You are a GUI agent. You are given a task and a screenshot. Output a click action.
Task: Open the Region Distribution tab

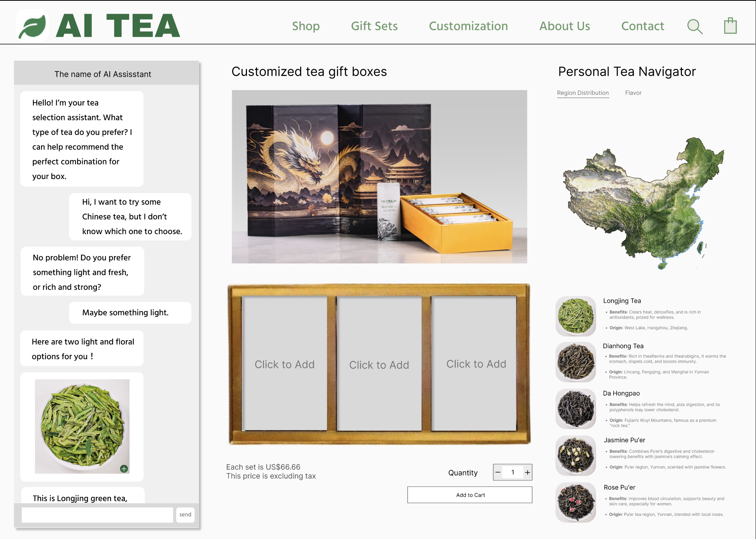click(582, 93)
